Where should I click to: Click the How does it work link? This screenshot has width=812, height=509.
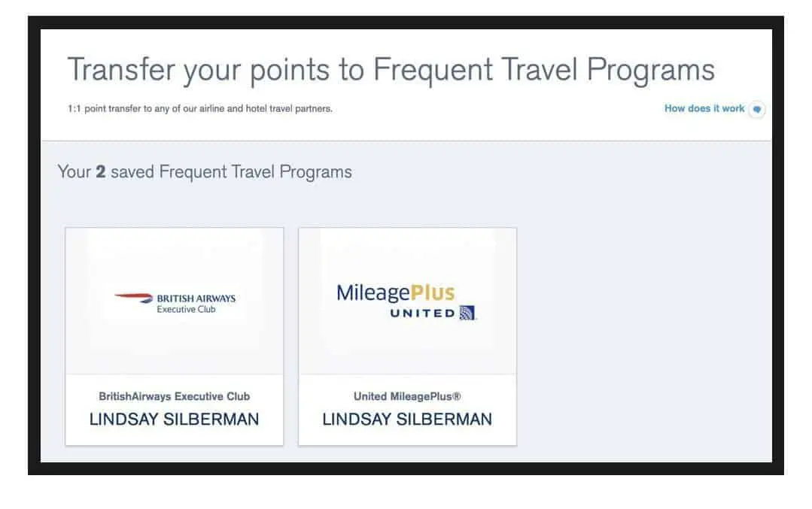(x=704, y=108)
